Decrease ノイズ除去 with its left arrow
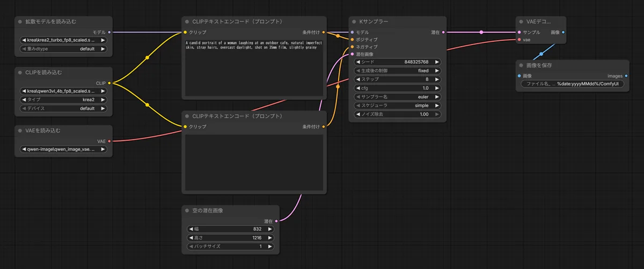This screenshot has height=269, width=644. tap(358, 114)
